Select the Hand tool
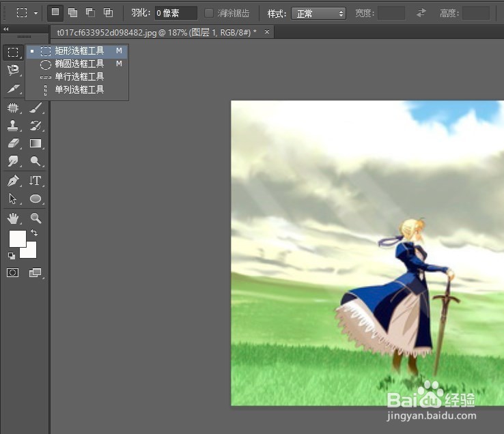 coord(13,218)
